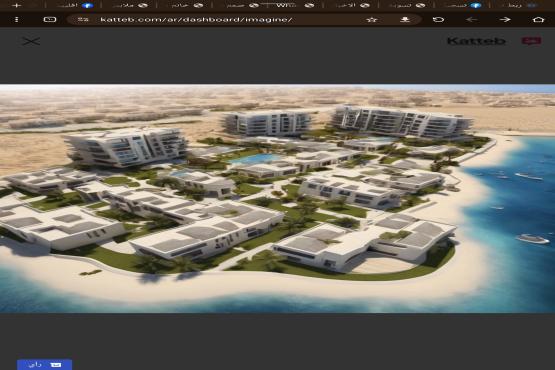Click the download icon in address bar
The image size is (555, 370).
[x=405, y=19]
